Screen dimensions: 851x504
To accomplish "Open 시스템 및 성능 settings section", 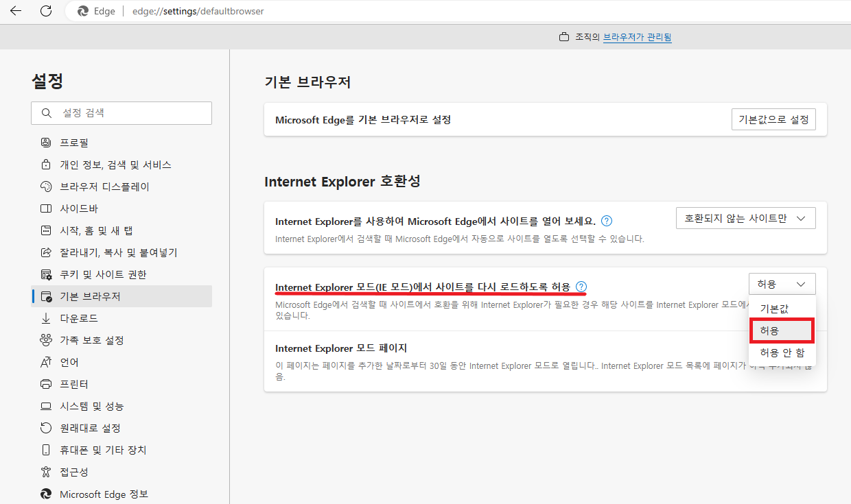I will pyautogui.click(x=121, y=406).
